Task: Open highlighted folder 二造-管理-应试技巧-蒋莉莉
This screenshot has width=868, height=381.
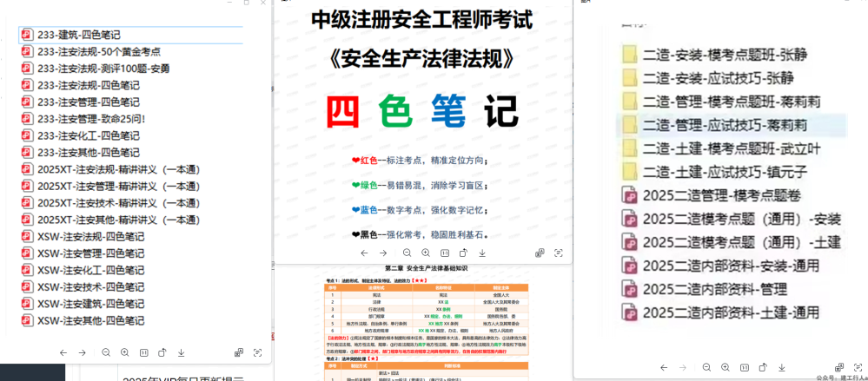Action: tap(732, 126)
